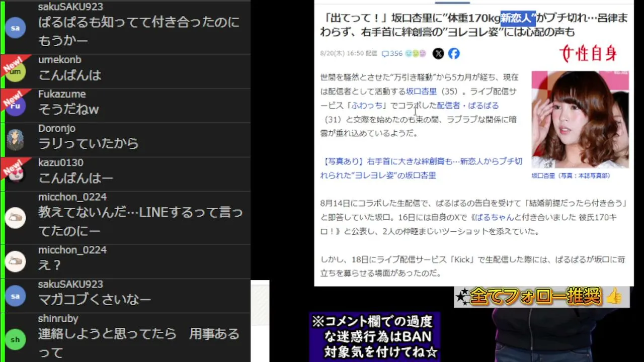The width and height of the screenshot is (644, 362).
Task: Select username kazu0130 in chat
Action: [61, 162]
